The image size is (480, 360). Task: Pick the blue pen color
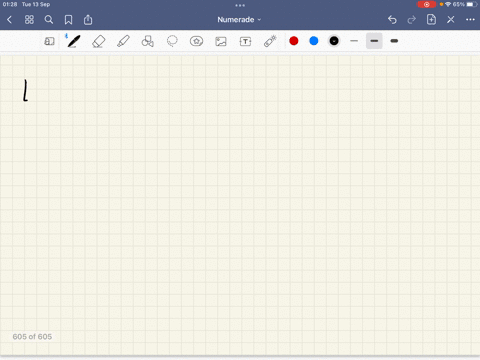pyautogui.click(x=314, y=41)
